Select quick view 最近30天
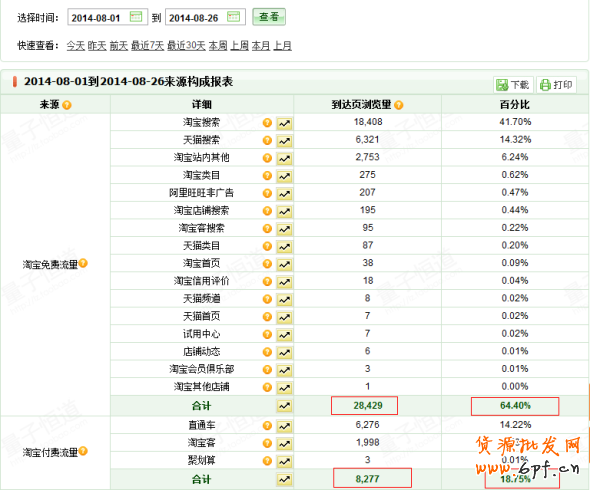 point(186,46)
